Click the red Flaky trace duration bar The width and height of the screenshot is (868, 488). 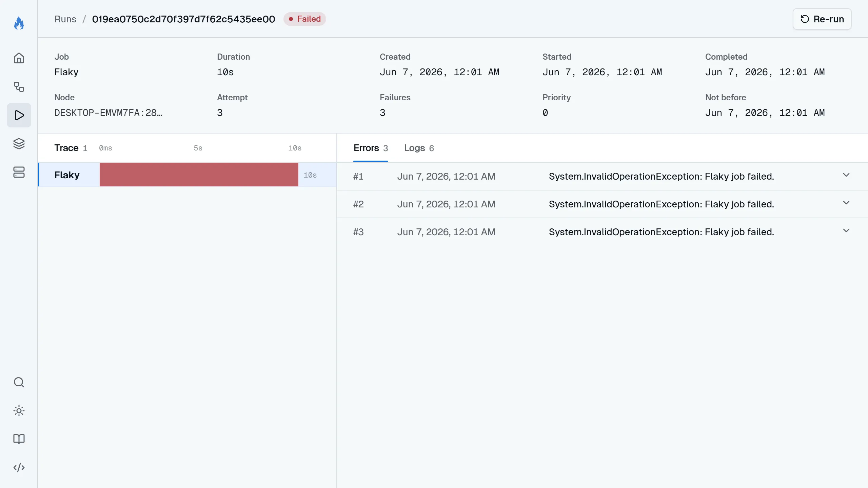(x=199, y=175)
